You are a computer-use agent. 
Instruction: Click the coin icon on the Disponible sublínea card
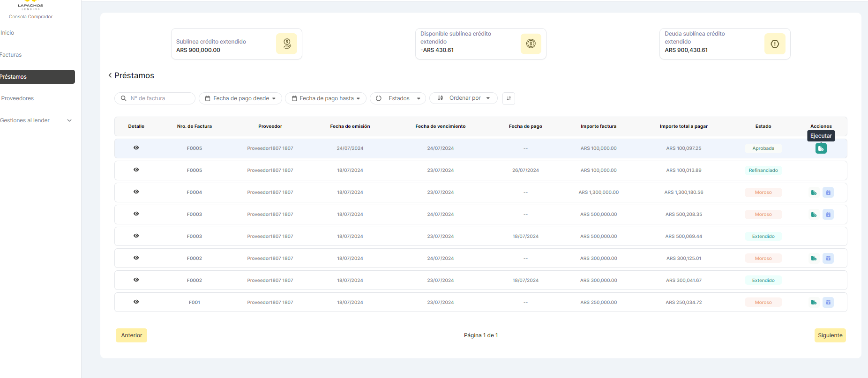coord(531,44)
